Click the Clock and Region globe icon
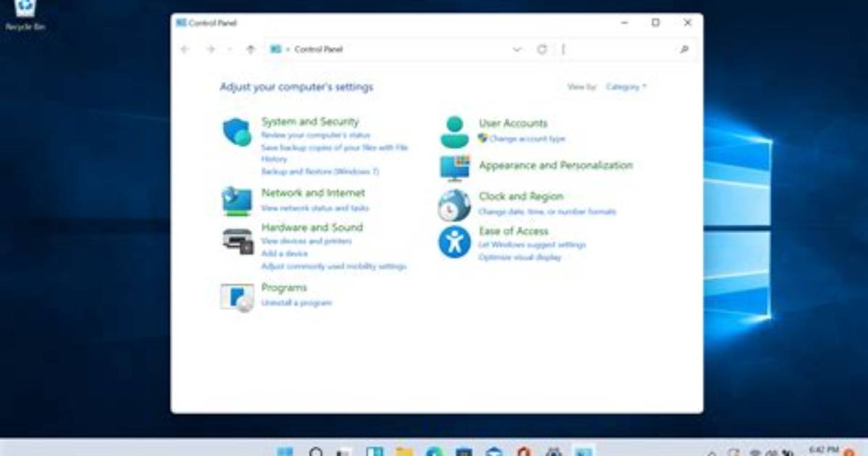This screenshot has height=456, width=868. (x=454, y=205)
